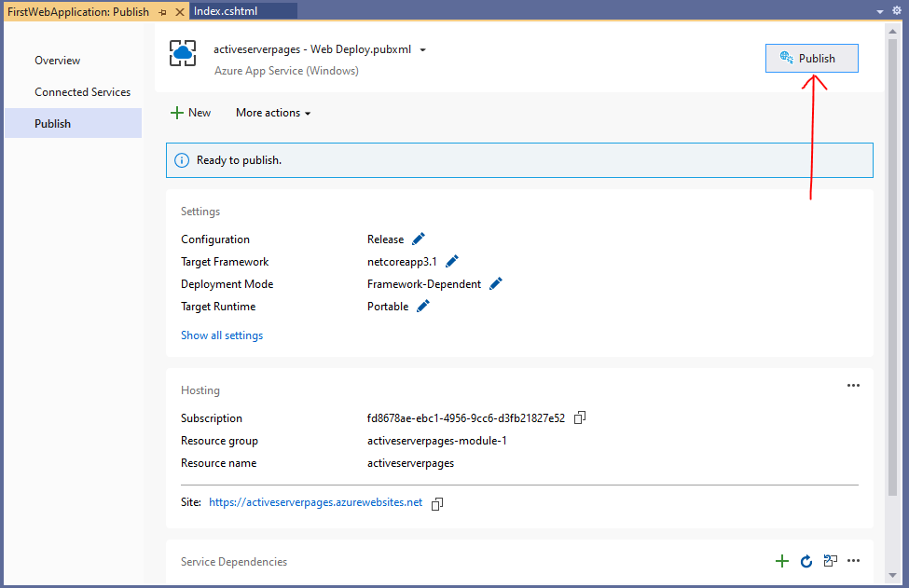Copy the site URL with copy icon
Screen dimensions: 909x588
point(437,503)
